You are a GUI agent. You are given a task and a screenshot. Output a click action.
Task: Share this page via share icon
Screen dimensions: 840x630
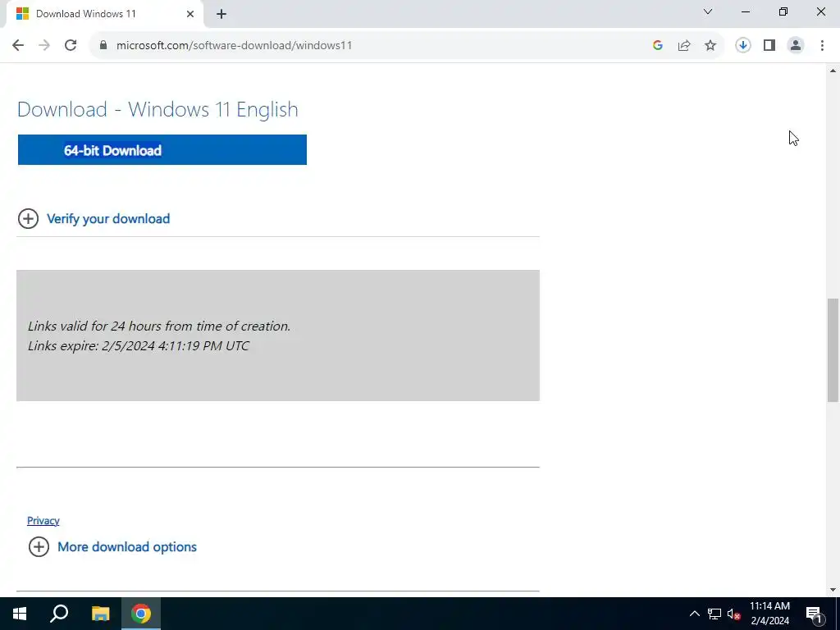[684, 46]
